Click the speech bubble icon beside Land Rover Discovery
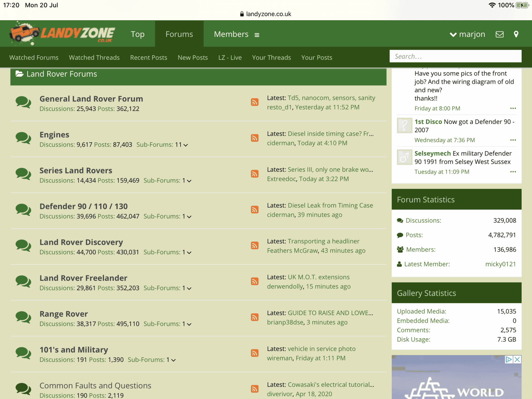The image size is (532, 399). point(23,246)
